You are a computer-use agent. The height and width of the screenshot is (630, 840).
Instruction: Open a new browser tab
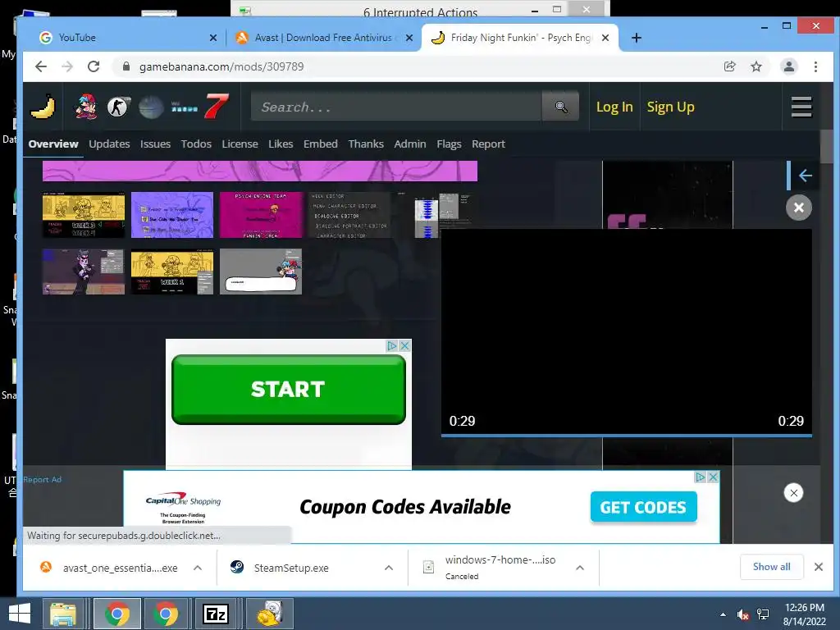(636, 38)
